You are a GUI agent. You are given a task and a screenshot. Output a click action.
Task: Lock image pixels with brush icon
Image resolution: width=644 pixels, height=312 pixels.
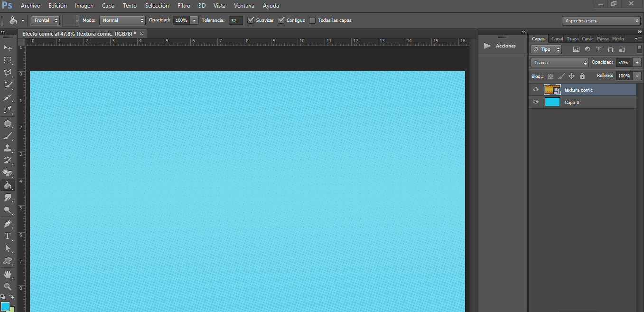coord(561,76)
